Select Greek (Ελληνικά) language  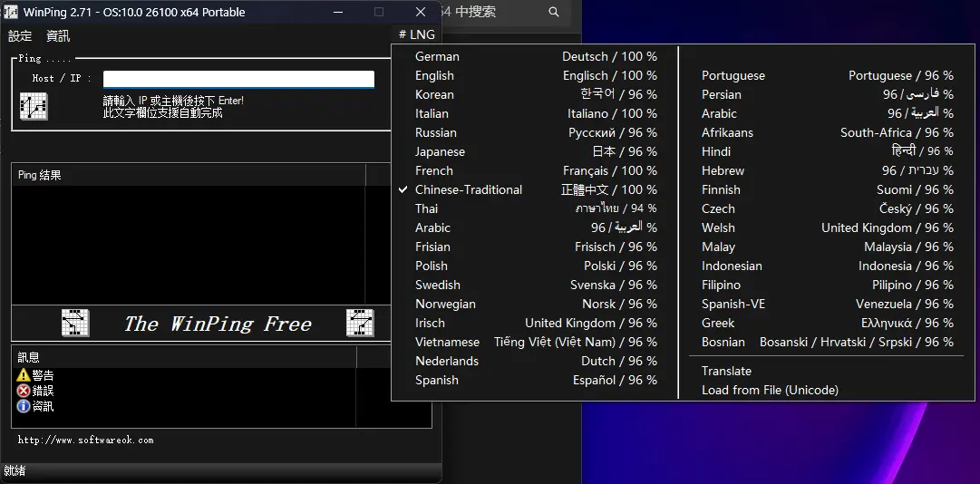[x=826, y=324]
